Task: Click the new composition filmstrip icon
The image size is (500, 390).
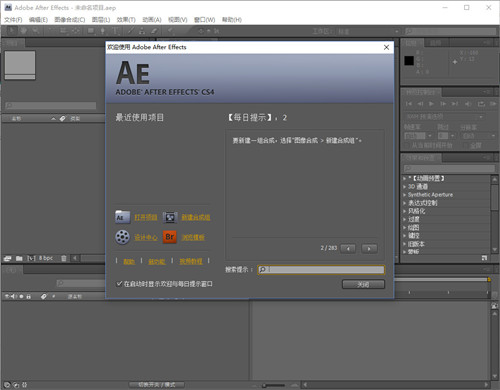Action: point(170,217)
